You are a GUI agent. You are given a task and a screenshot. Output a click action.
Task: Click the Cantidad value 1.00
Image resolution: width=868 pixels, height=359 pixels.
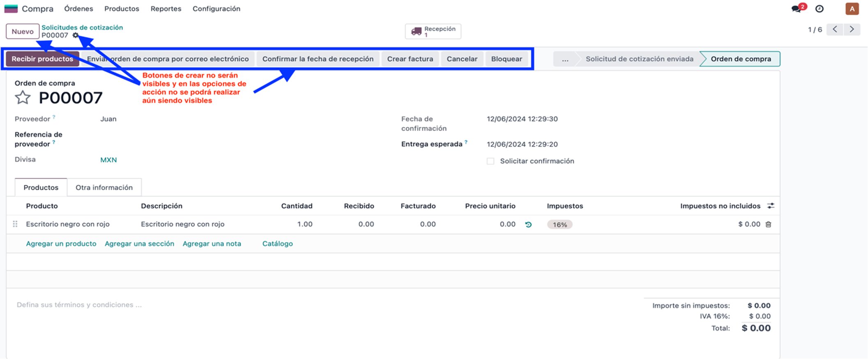305,224
